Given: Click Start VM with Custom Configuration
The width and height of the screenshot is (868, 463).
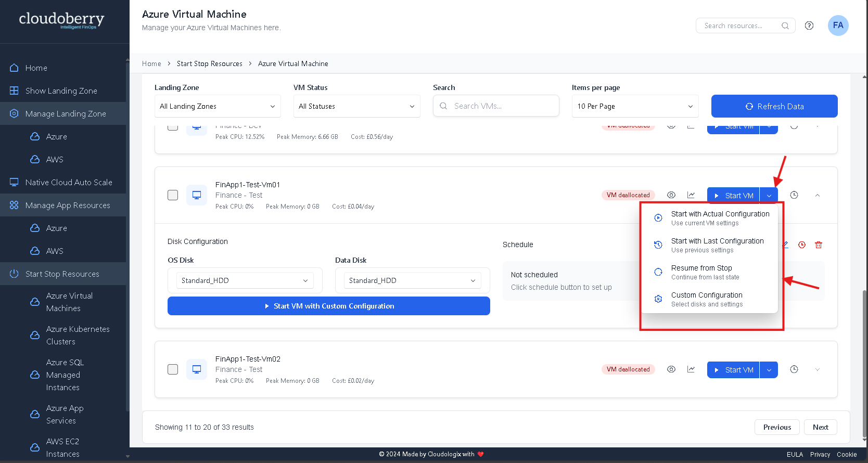Looking at the screenshot, I should click(x=329, y=306).
